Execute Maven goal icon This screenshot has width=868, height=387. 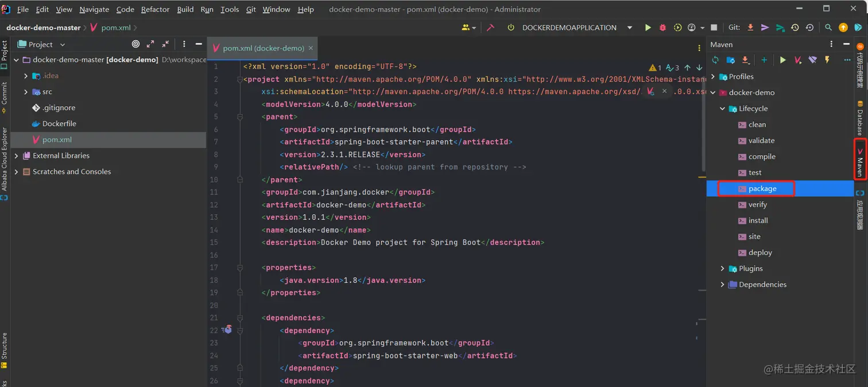click(x=798, y=60)
